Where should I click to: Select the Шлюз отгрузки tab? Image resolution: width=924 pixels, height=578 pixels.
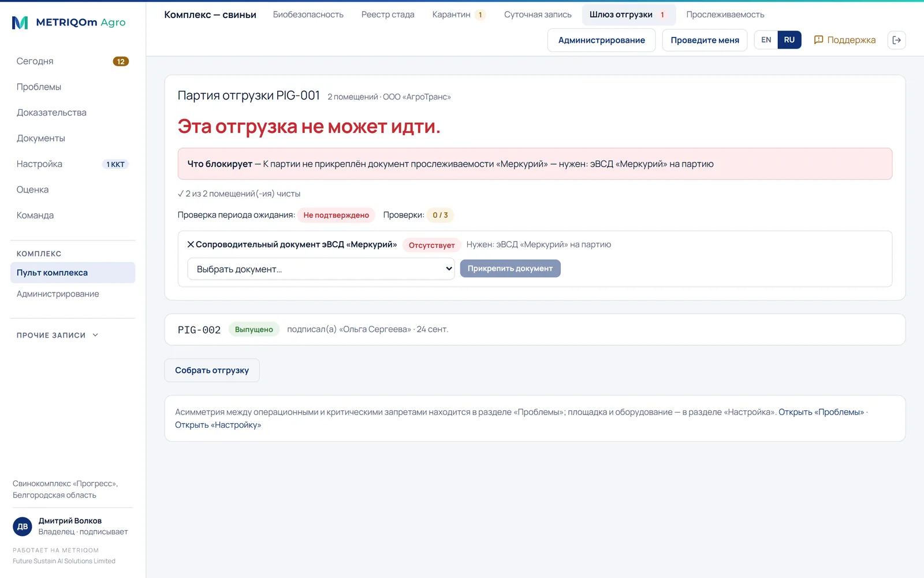pyautogui.click(x=628, y=14)
